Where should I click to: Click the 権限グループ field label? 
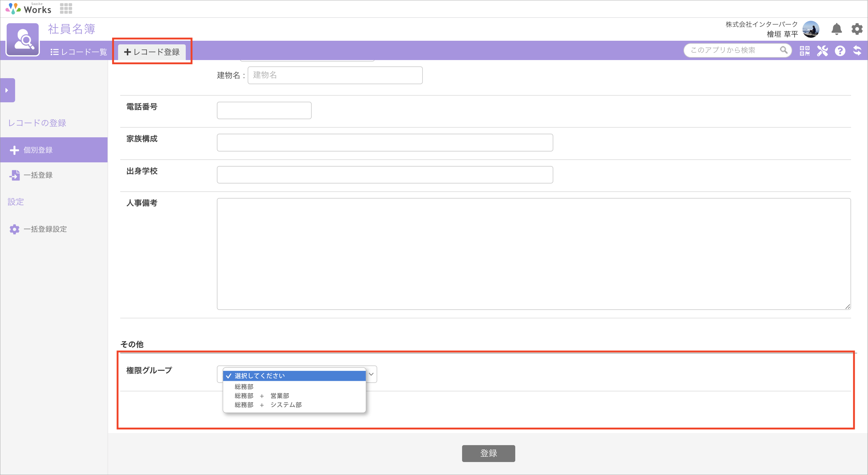tap(149, 370)
